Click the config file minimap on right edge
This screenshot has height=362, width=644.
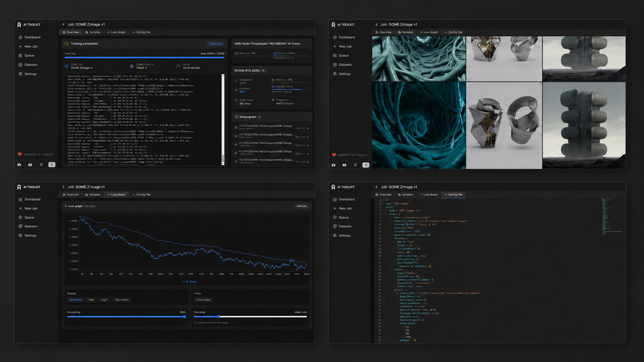(x=611, y=217)
